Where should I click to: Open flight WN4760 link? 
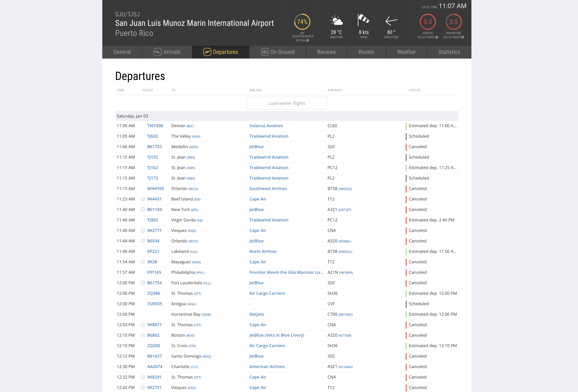pos(155,189)
